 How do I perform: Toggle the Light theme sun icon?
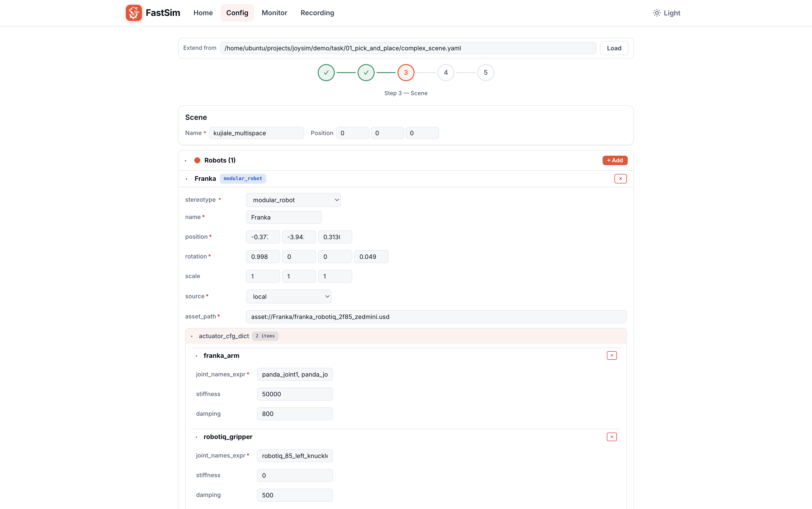[x=657, y=13]
